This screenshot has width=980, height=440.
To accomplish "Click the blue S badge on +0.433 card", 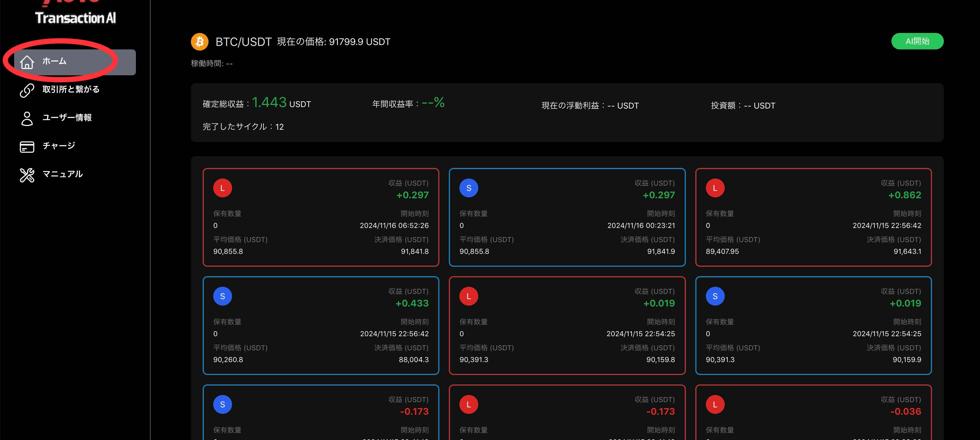I will click(223, 296).
